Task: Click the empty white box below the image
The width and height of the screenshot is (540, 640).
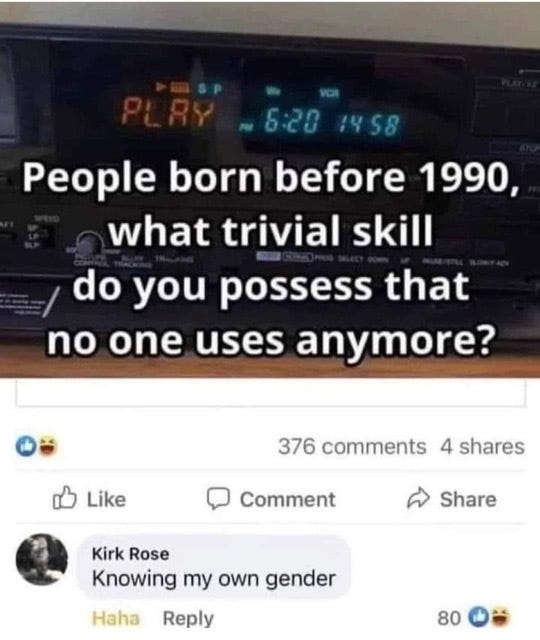Action: click(x=271, y=393)
